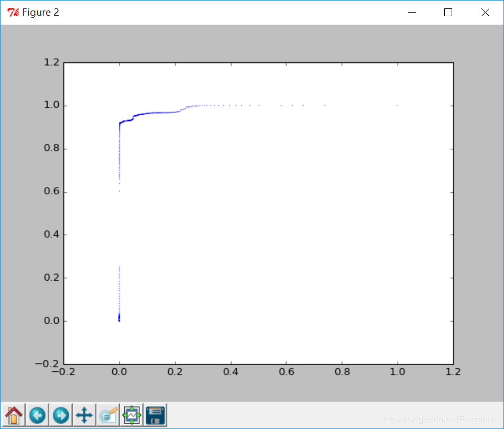The height and width of the screenshot is (429, 504).
Task: Click the x-axis tick label 1.2
Action: [453, 372]
